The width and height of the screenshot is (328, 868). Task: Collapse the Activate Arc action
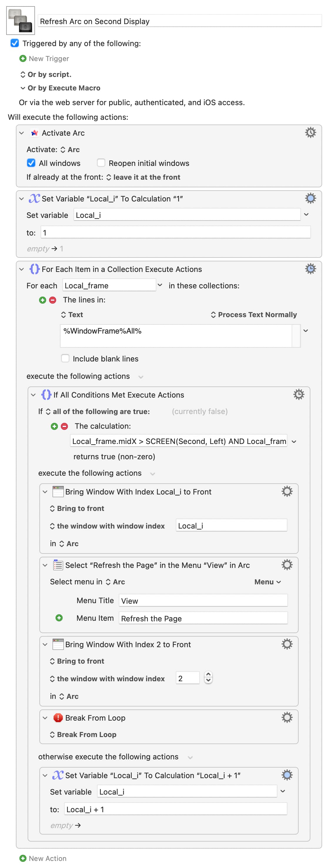[21, 133]
